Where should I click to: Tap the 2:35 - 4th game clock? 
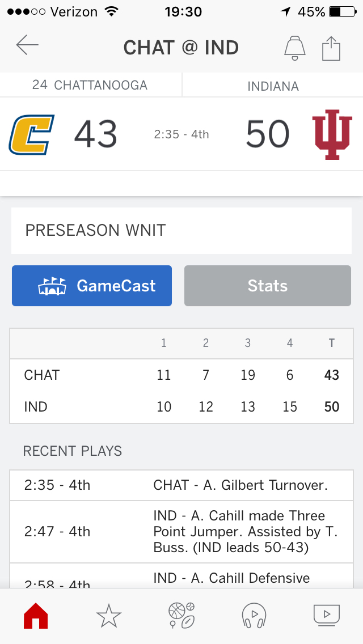[181, 134]
